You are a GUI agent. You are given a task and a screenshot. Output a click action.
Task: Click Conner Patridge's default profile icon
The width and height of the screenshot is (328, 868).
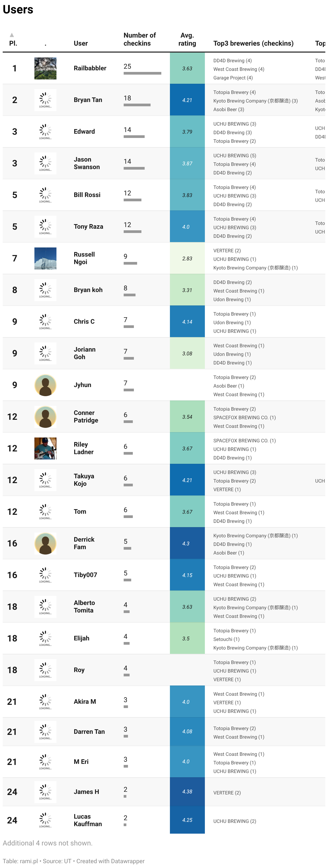point(45,417)
